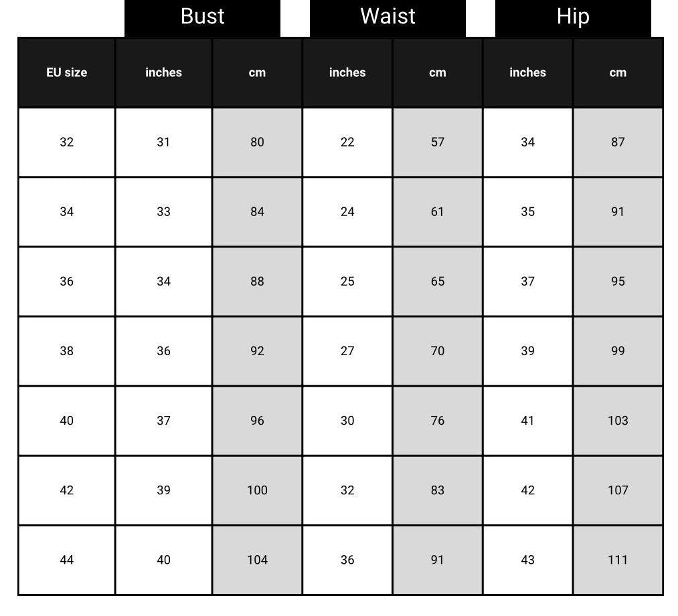Click the inches header under Hip
Screen dimensions: 678x616
click(527, 72)
